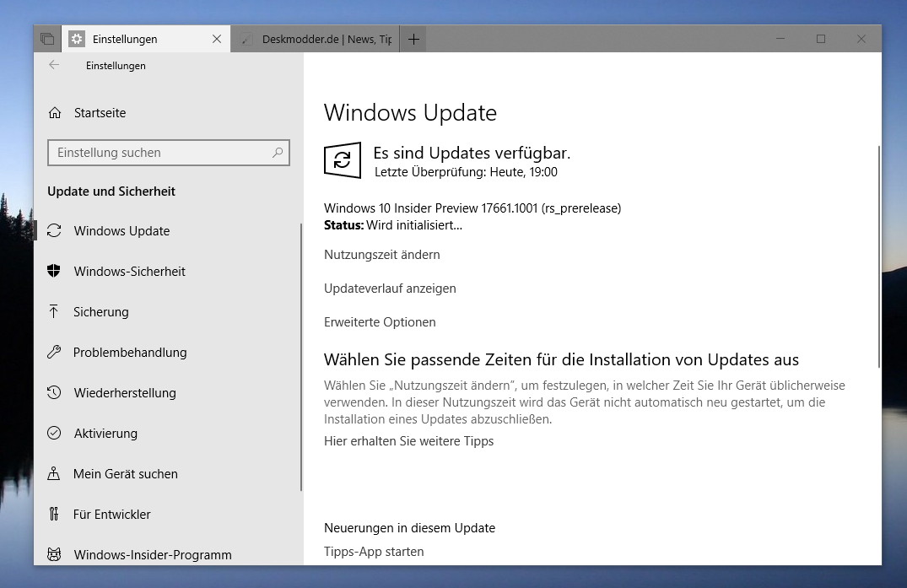907x588 pixels.
Task: Open Windows-Sicherheit section
Action: tap(130, 271)
